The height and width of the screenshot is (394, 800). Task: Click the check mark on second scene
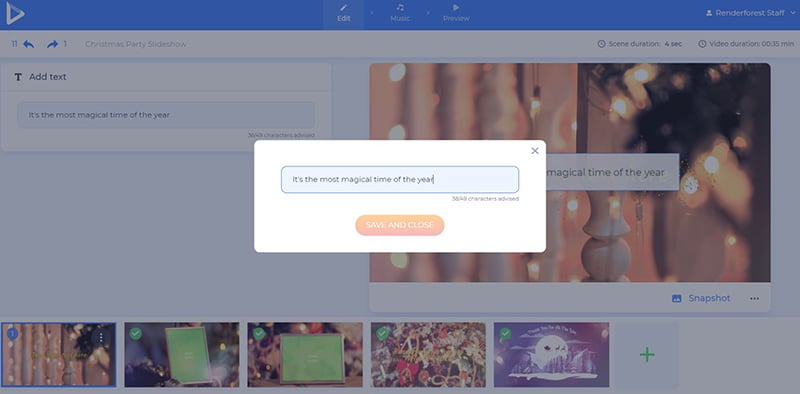(x=135, y=334)
